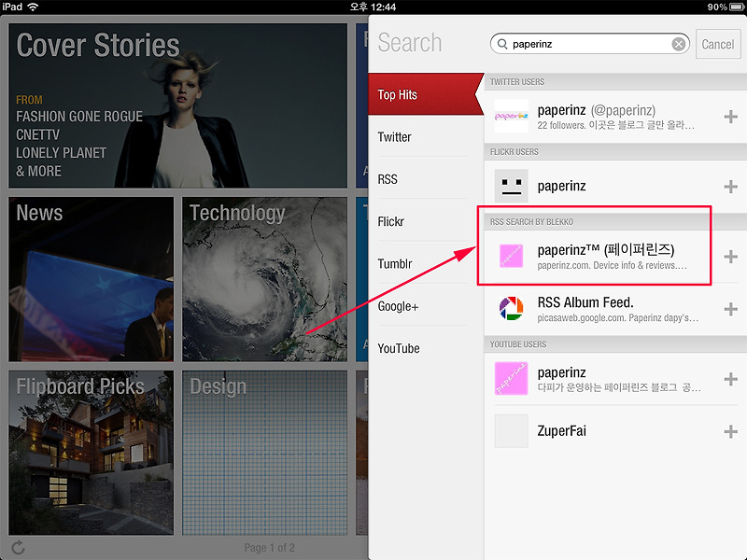Open the News tile

point(91,279)
